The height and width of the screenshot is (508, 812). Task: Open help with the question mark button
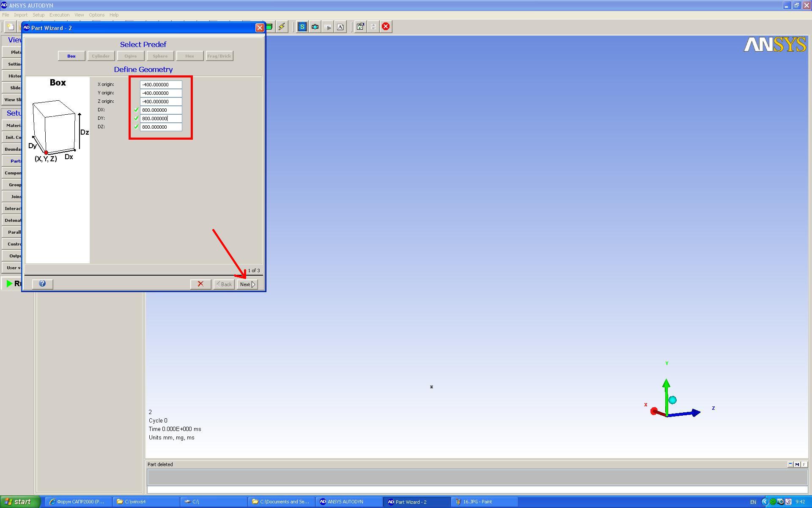point(42,284)
